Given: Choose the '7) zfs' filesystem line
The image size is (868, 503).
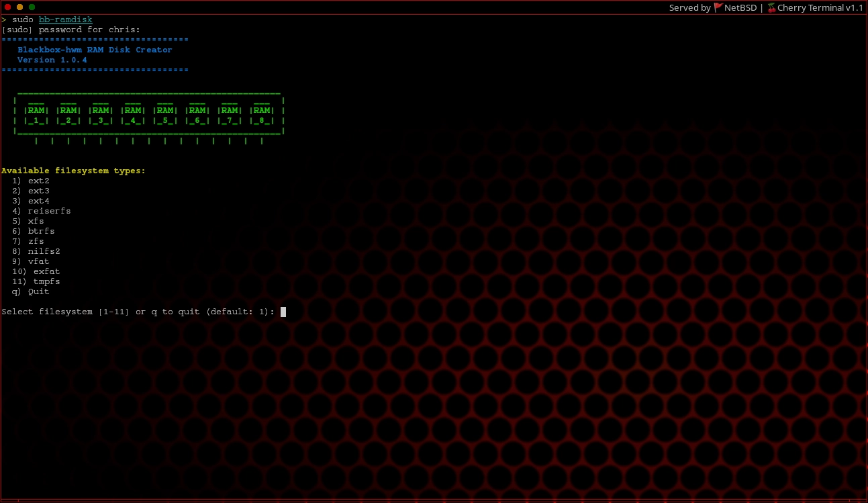Looking at the screenshot, I should (x=28, y=241).
